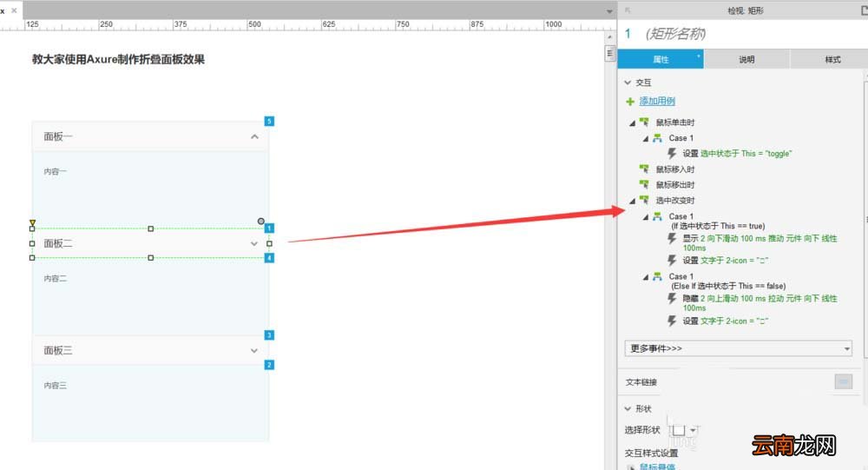Click the 文本链接 button icon
Image resolution: width=868 pixels, height=470 pixels.
(843, 381)
